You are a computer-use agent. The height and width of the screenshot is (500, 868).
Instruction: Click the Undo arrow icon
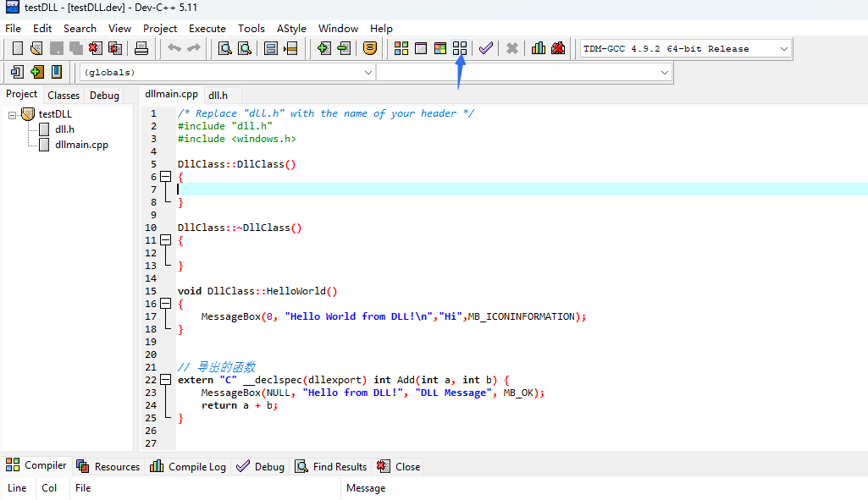174,48
